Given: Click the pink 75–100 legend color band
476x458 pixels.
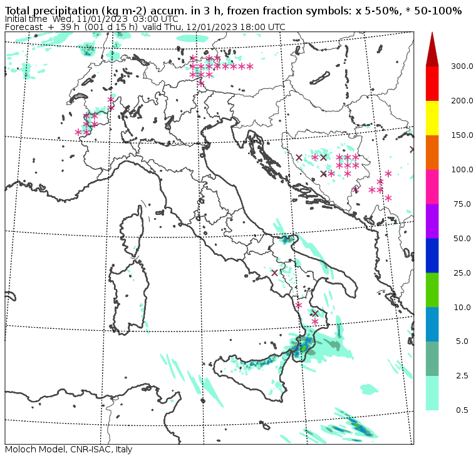Looking at the screenshot, I should [x=432, y=187].
